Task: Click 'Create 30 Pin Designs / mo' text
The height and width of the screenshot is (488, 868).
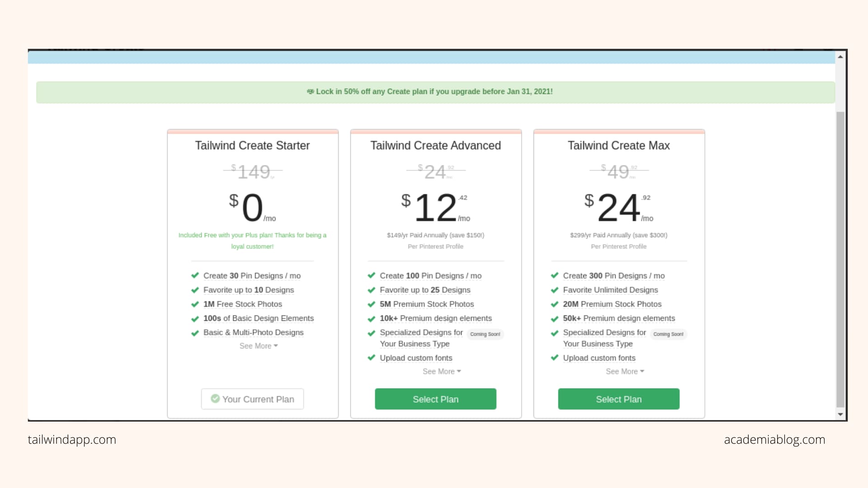Action: pos(252,276)
